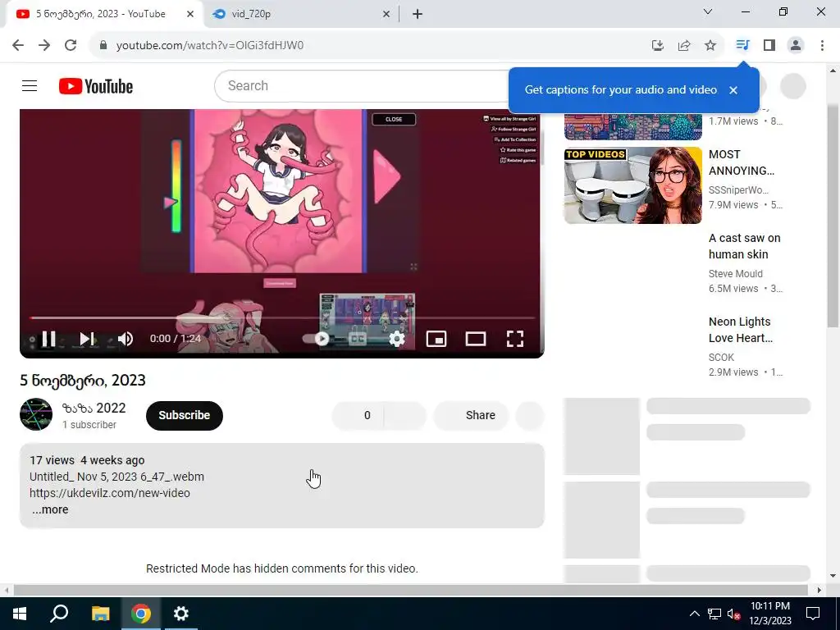The image size is (840, 630).
Task: Toggle closed captions CC button
Action: click(358, 339)
